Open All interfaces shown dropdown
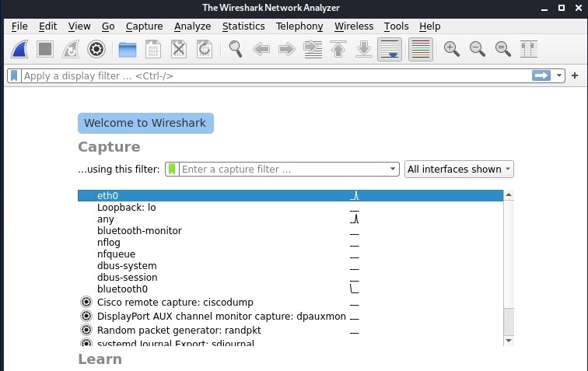The image size is (588, 371). (x=459, y=170)
